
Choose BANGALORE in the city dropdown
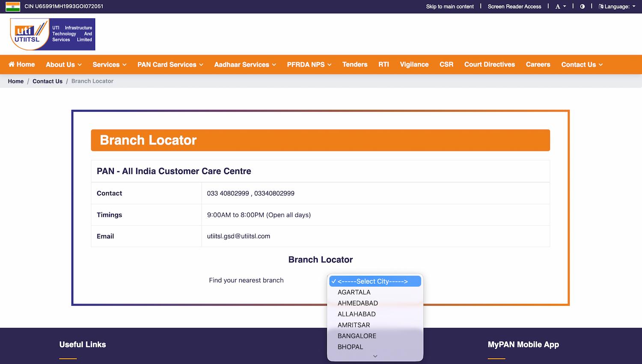click(x=357, y=336)
